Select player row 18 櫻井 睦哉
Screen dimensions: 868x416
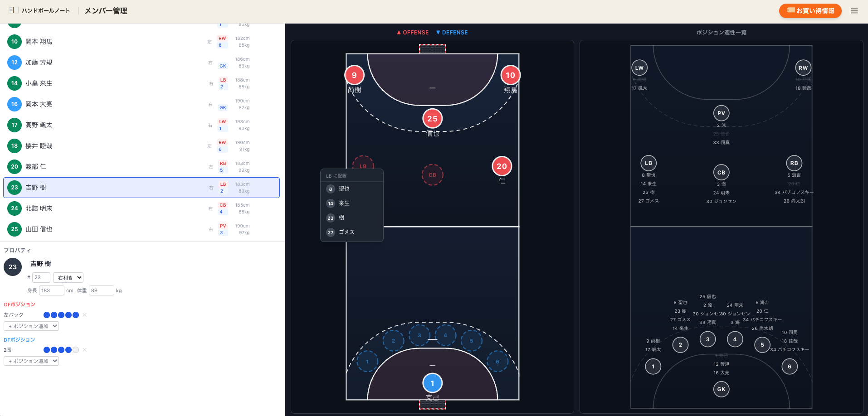tap(141, 146)
